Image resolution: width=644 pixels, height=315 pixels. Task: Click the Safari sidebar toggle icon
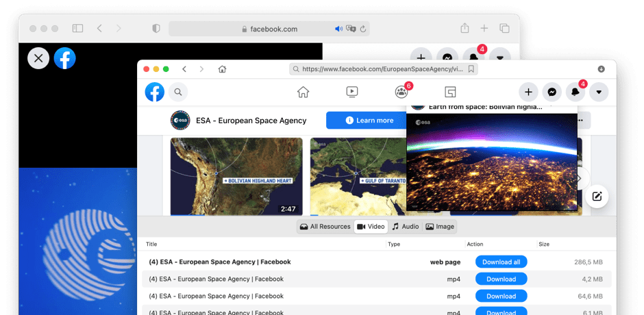77,28
